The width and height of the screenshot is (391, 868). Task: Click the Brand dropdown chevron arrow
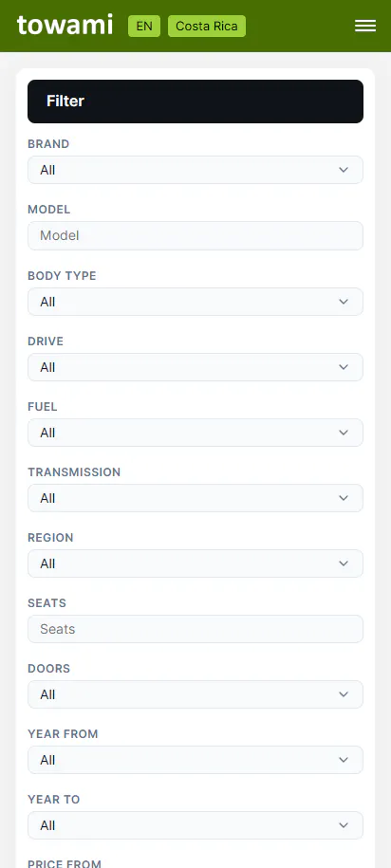pos(344,170)
